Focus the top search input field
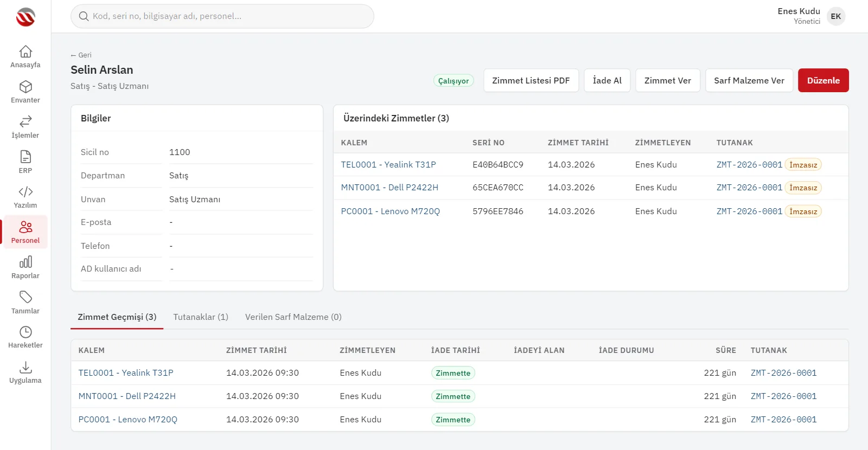Screen dimensions: 868x450 coord(222,16)
